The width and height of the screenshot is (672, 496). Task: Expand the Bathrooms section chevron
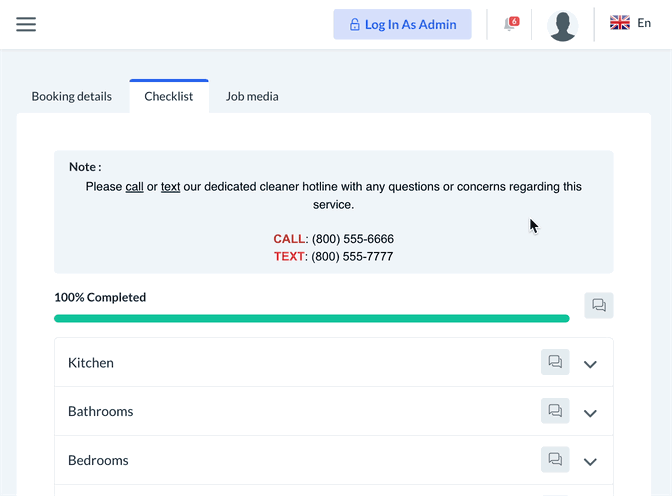click(x=590, y=413)
